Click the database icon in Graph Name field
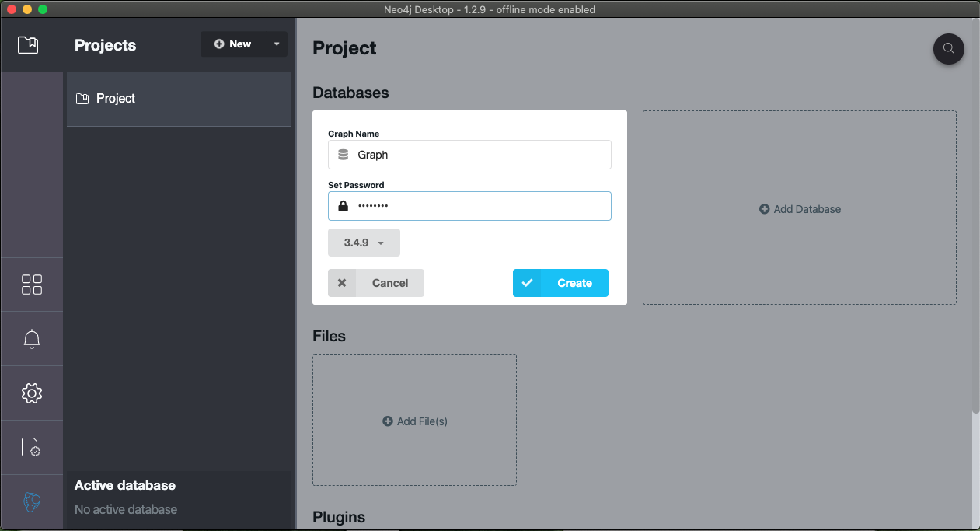 pos(343,155)
